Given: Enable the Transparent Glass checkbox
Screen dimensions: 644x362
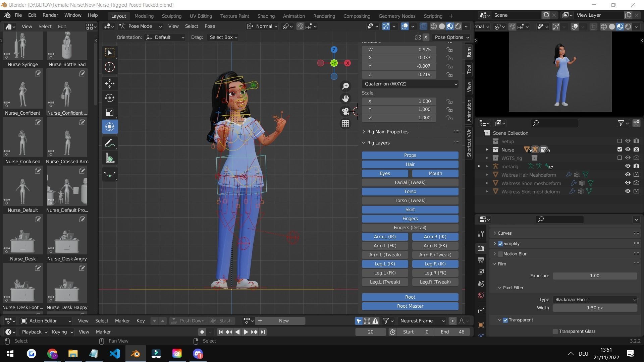Looking at the screenshot, I should tap(555, 331).
